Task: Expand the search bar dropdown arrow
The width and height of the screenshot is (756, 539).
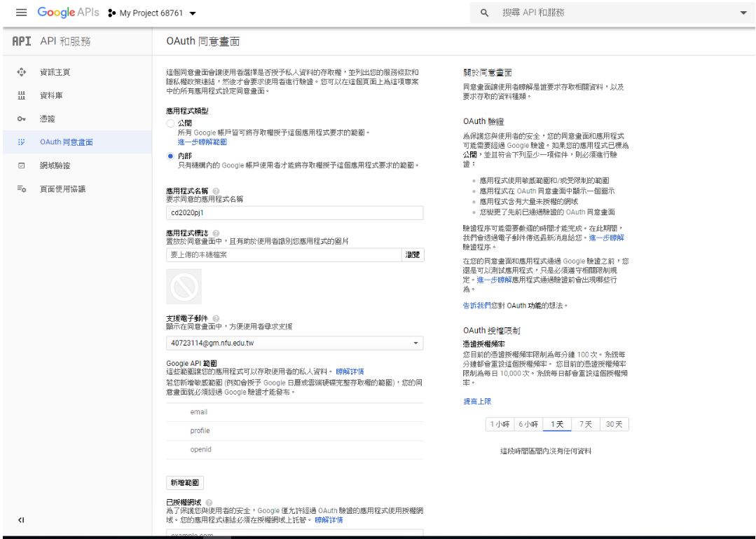Action: coord(743,13)
